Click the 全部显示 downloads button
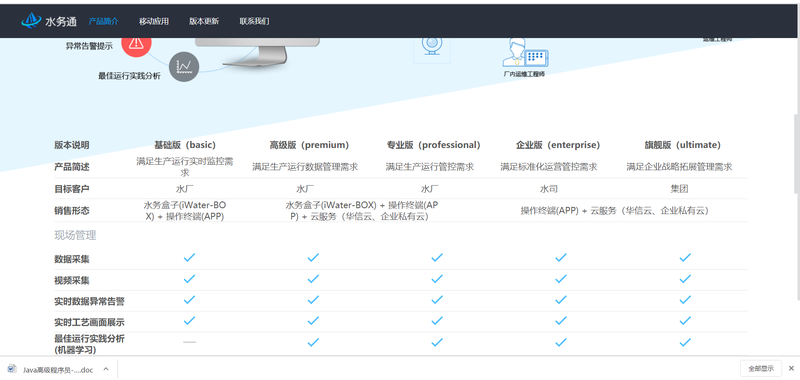800x380 pixels. (761, 368)
